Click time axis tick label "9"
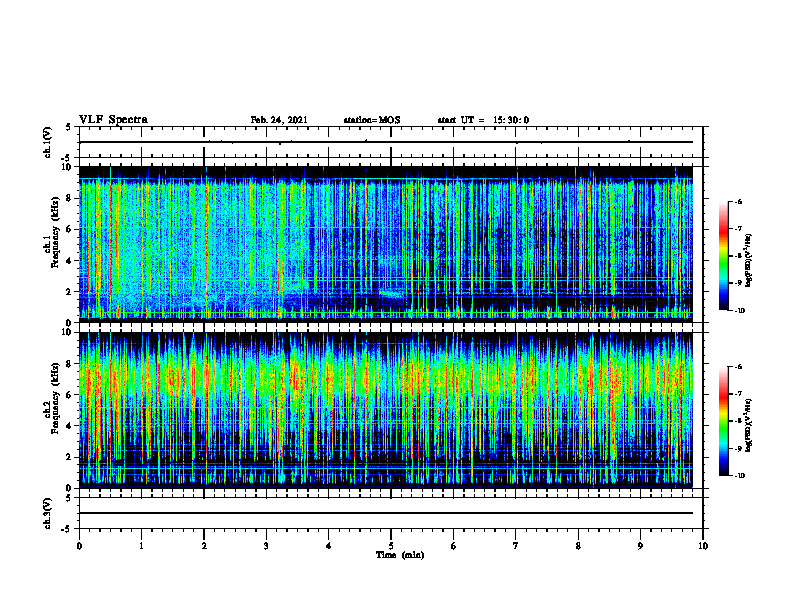Image resolution: width=792 pixels, height=612 pixels. [640, 546]
